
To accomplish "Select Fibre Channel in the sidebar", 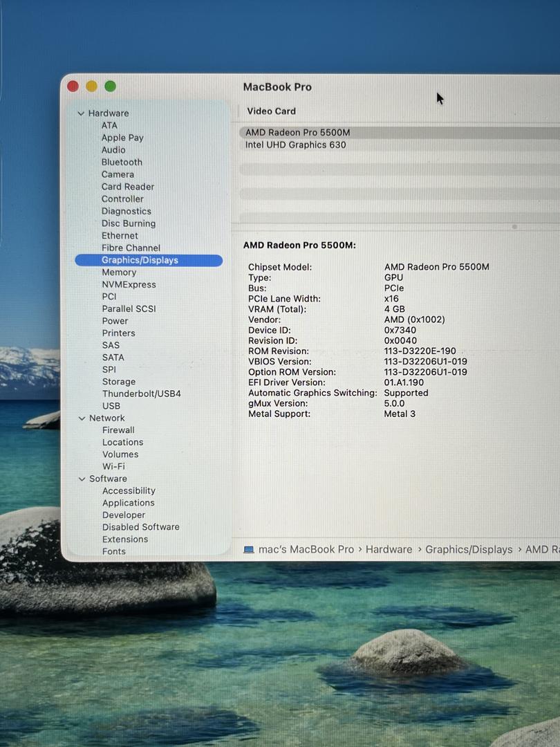I will (x=131, y=248).
